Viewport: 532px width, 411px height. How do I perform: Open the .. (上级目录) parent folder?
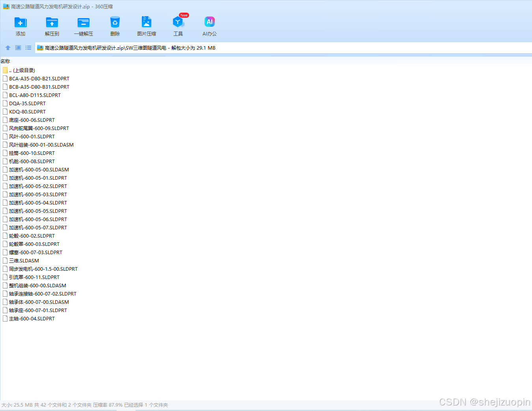point(19,70)
